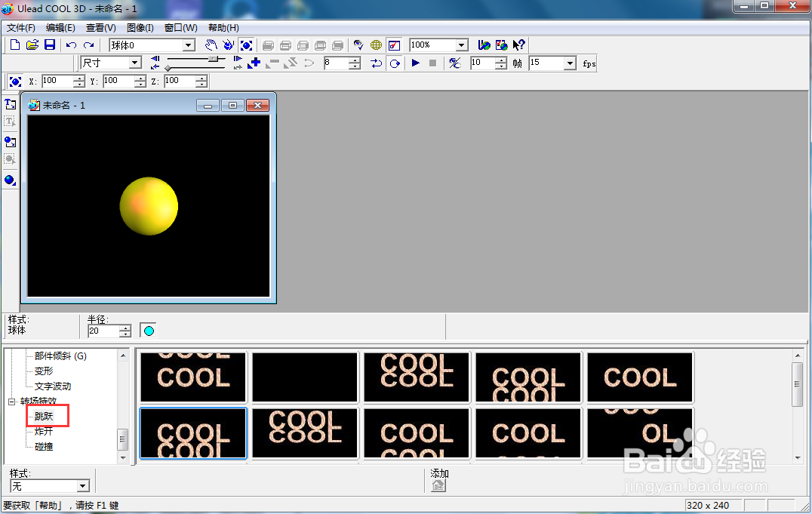Click the Y size input field

(118, 81)
